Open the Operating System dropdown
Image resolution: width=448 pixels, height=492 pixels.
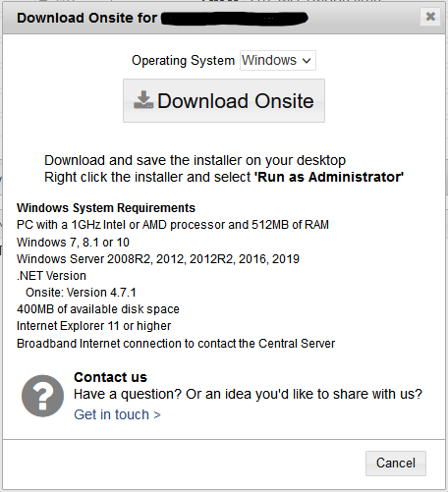coord(278,60)
